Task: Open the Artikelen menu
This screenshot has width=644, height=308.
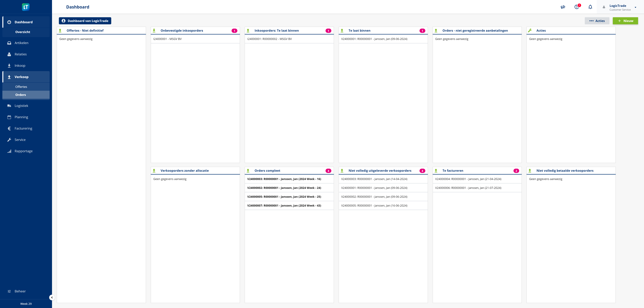Action: pos(26,43)
